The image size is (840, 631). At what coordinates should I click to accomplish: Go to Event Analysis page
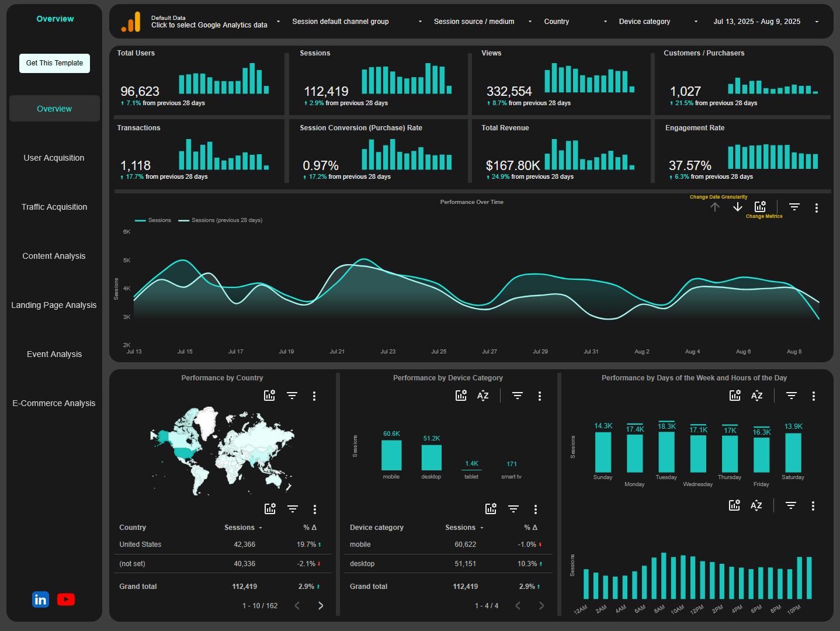point(54,354)
